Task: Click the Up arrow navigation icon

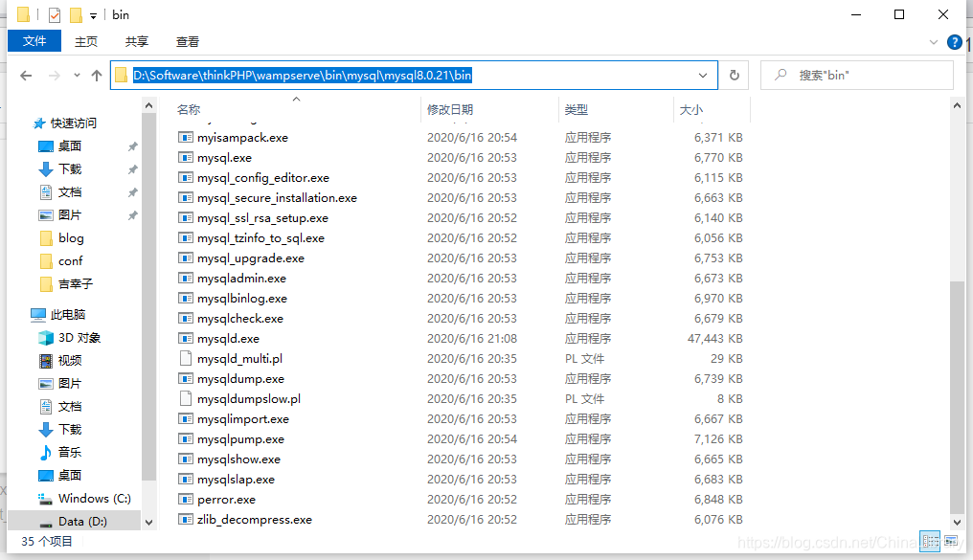Action: click(97, 75)
